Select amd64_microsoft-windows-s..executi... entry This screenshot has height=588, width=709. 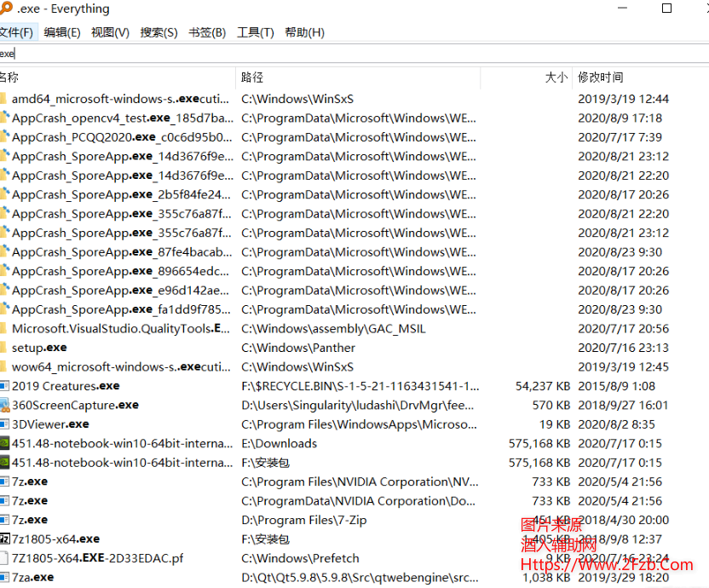tap(120, 99)
